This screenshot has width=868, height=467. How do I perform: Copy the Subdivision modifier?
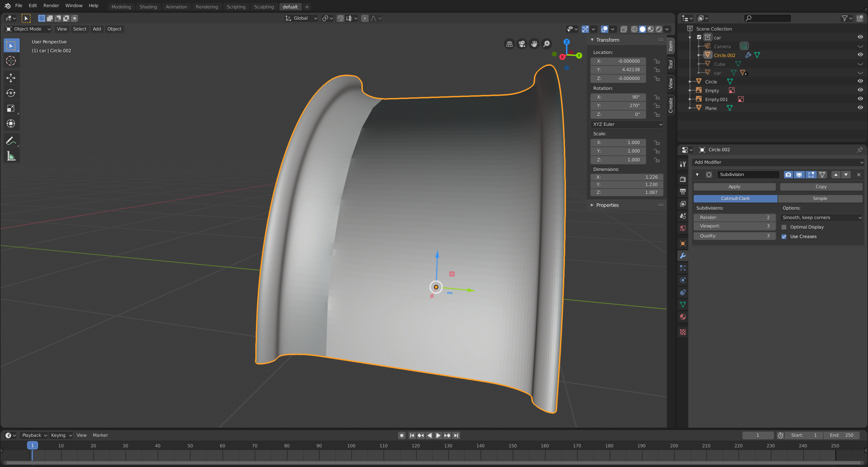tap(821, 187)
